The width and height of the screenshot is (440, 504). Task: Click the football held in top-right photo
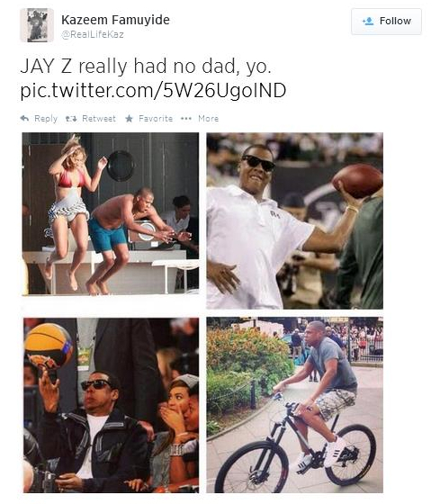pos(357,181)
